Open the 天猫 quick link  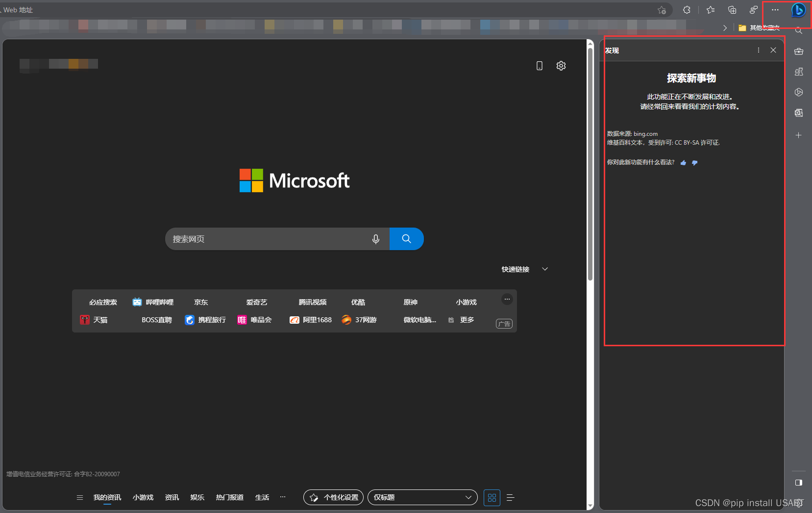94,320
